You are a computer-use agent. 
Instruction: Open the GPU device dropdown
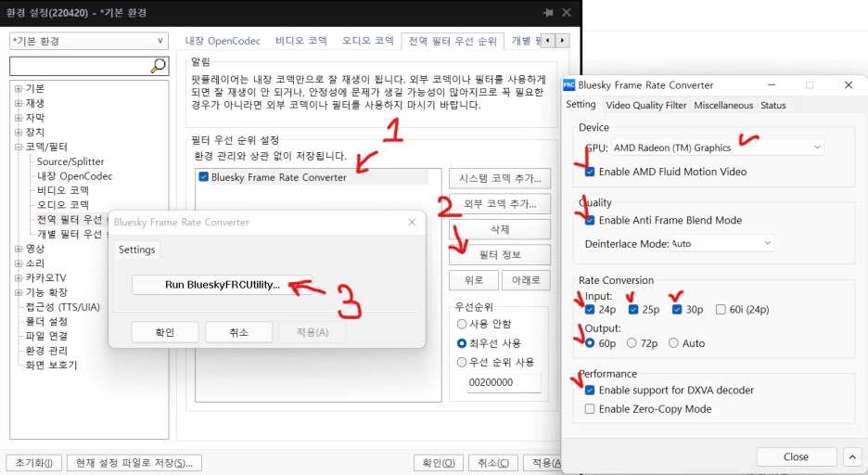click(718, 148)
